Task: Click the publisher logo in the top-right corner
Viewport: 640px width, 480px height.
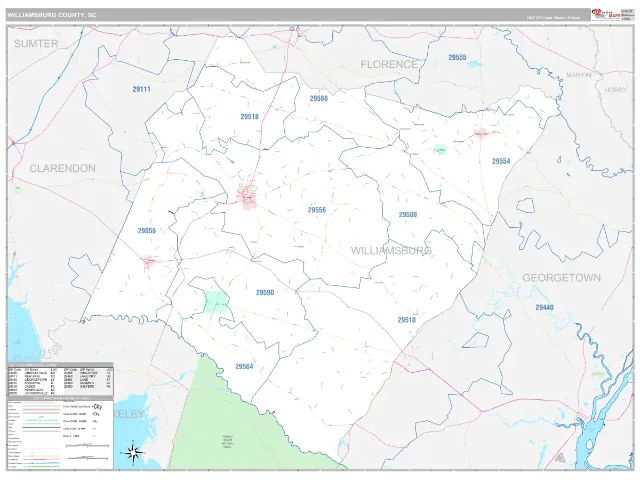Action: click(606, 15)
